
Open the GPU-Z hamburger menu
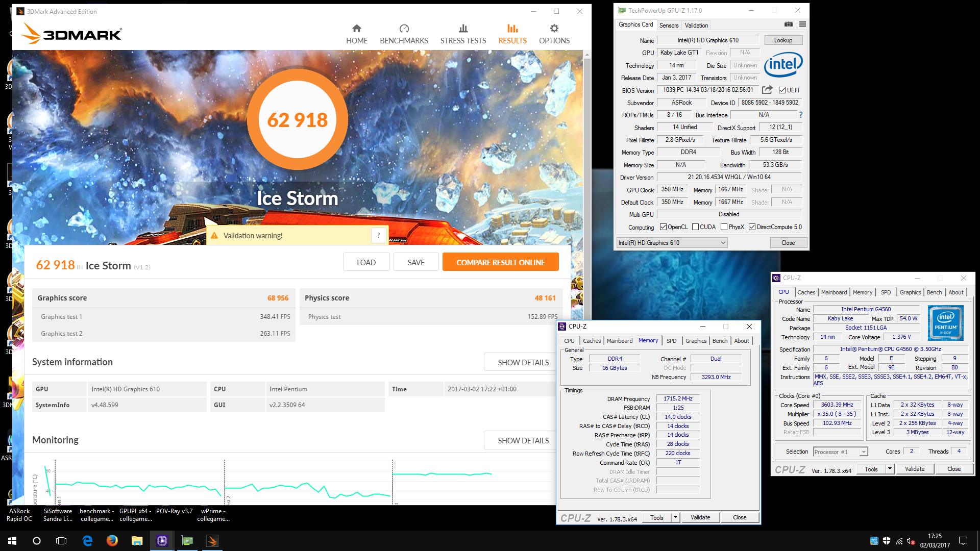pyautogui.click(x=802, y=24)
